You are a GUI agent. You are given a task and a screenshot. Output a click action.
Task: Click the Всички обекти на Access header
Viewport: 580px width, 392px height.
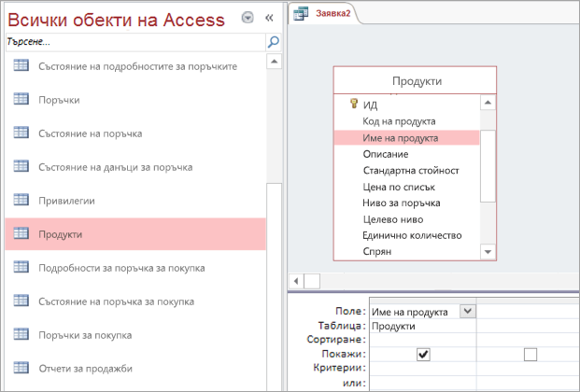(x=116, y=20)
